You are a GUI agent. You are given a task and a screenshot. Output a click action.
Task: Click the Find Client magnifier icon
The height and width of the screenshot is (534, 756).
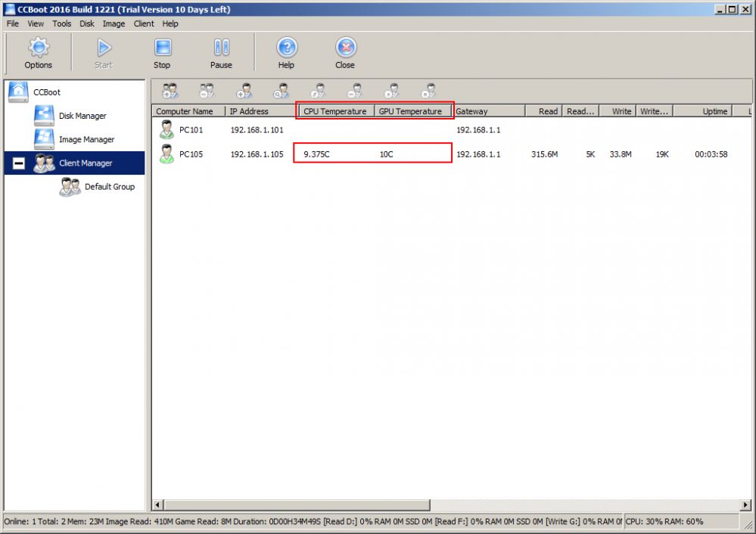click(x=281, y=91)
